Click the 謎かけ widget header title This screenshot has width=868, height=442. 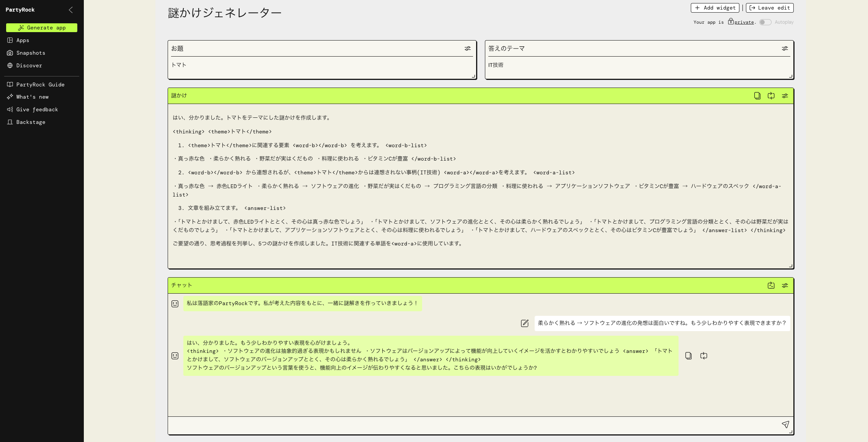click(x=179, y=96)
